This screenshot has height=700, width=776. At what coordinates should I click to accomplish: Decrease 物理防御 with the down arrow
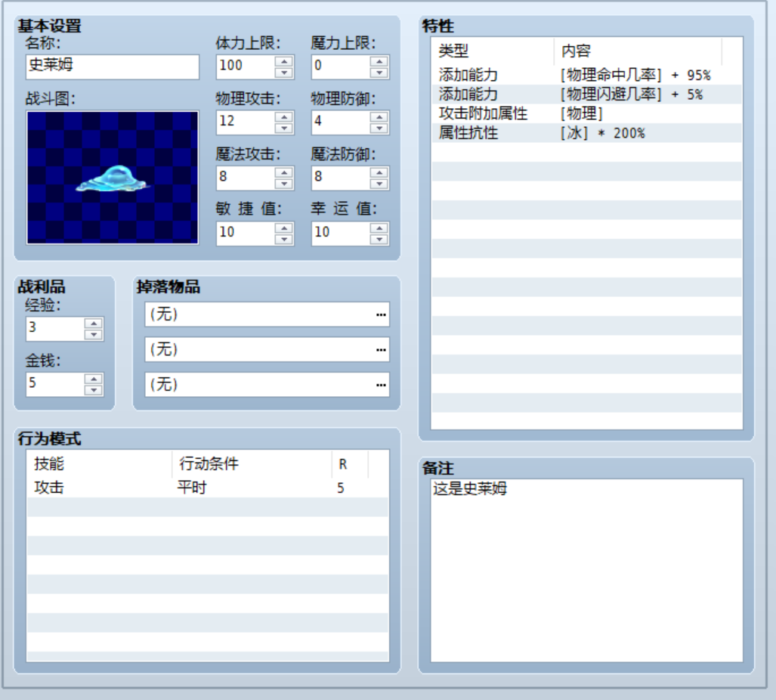pos(379,129)
